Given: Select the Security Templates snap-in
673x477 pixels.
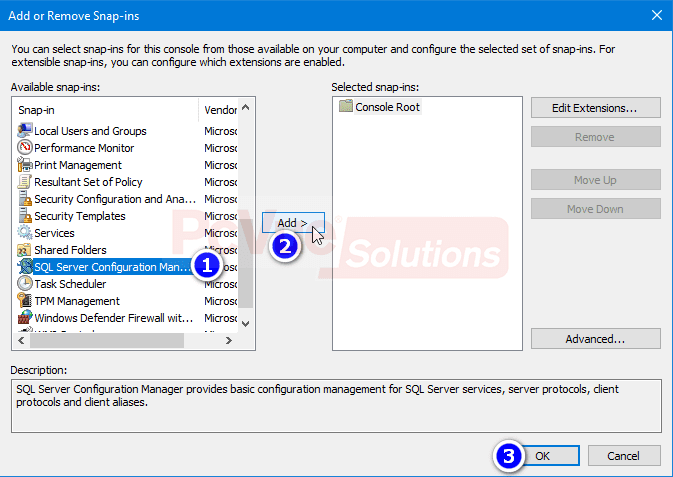Looking at the screenshot, I should tap(80, 216).
